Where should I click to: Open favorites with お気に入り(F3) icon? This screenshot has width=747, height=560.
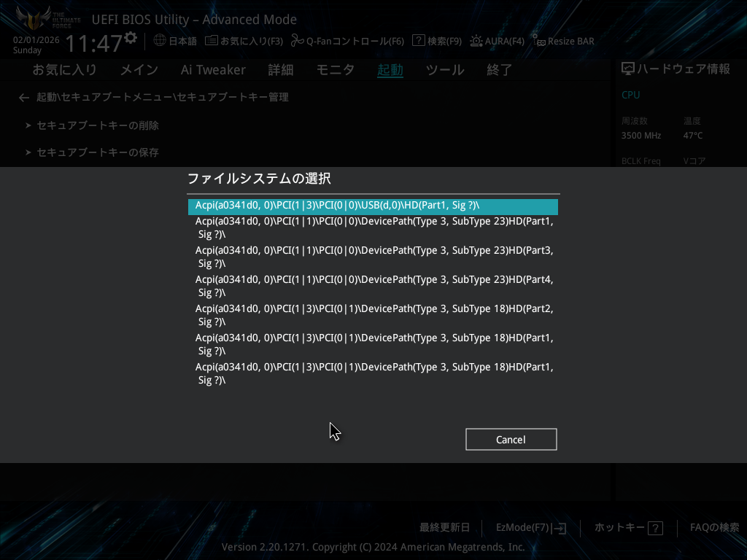pos(211,41)
